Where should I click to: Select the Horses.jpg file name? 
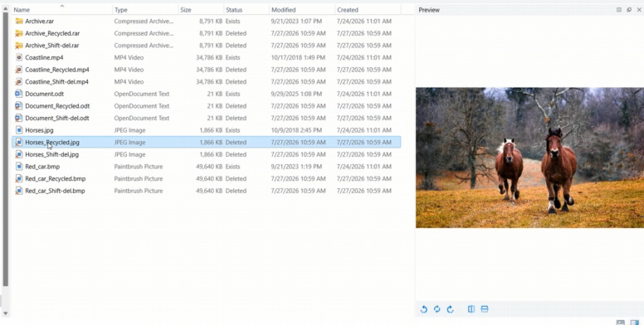pos(40,130)
